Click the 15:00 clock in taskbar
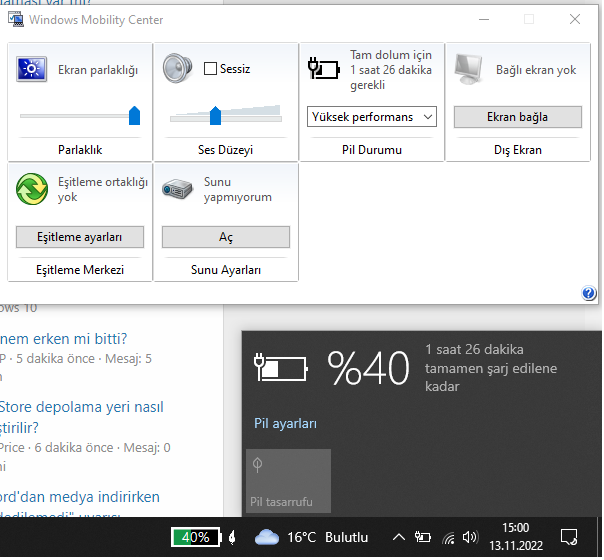The image size is (604, 560). pos(517,529)
